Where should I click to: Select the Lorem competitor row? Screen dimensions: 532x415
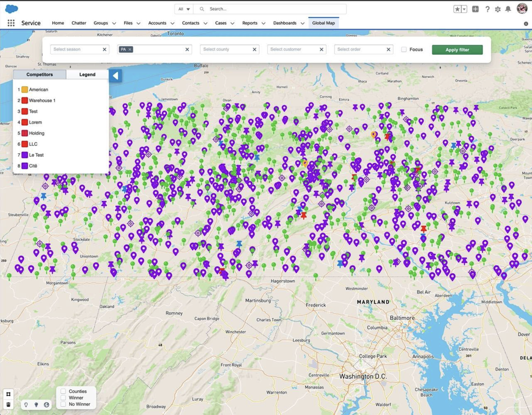click(61, 122)
